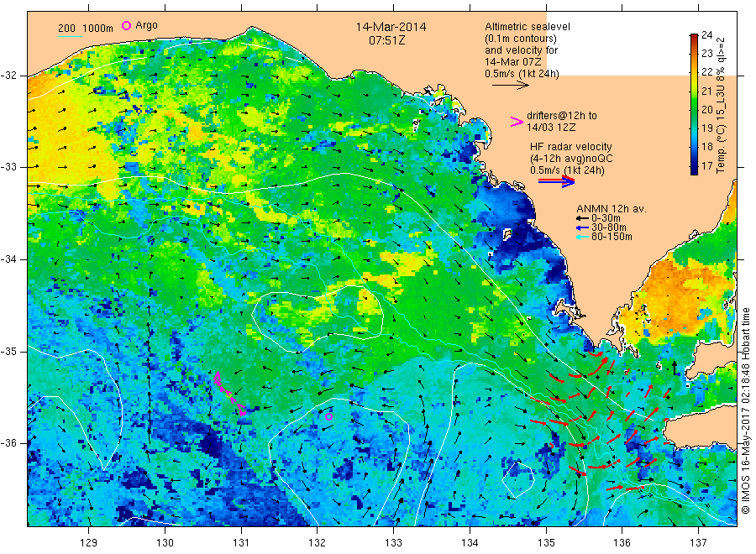Click the black altimetric velocity scale arrow
This screenshot has height=554, width=756.
tap(511, 86)
